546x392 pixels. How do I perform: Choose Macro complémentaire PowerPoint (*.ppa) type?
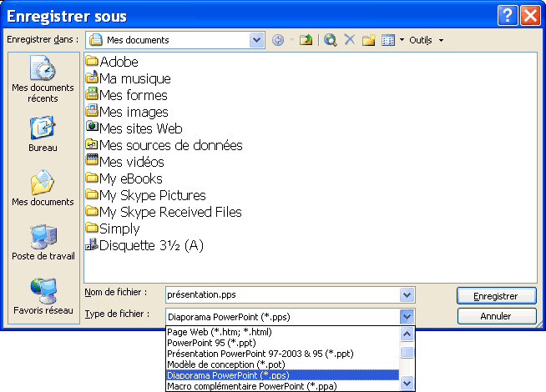click(282, 385)
